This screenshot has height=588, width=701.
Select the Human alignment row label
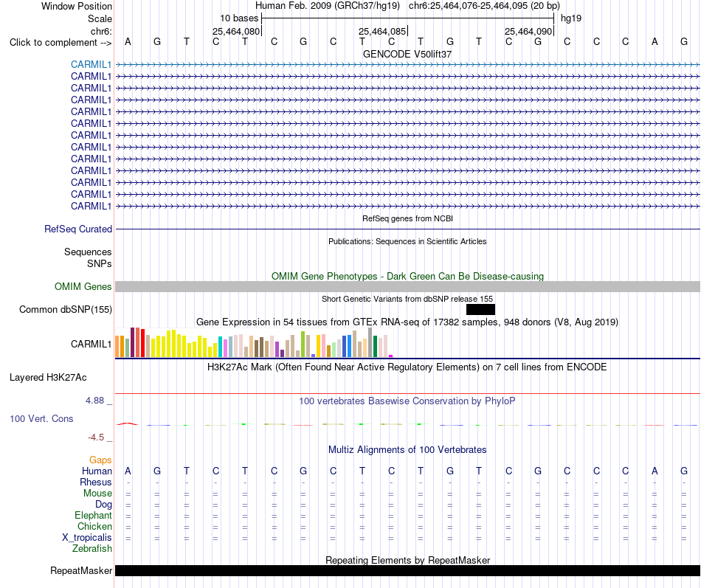pos(97,471)
